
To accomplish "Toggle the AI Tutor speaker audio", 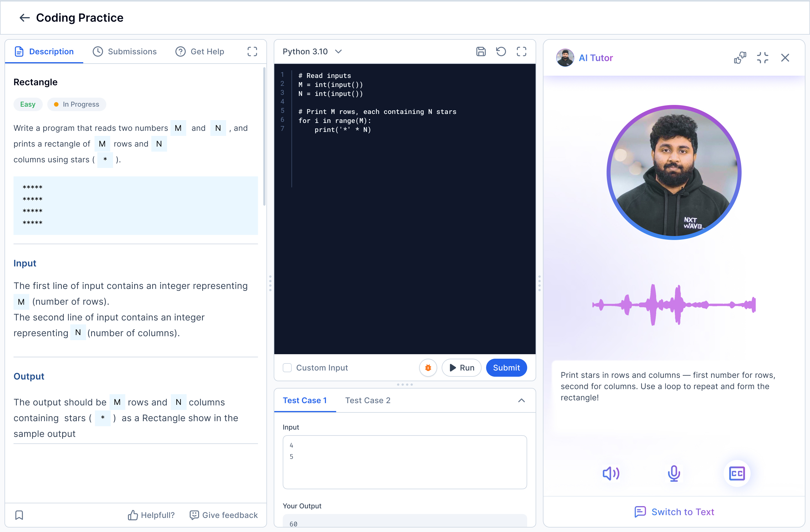I will (x=611, y=473).
